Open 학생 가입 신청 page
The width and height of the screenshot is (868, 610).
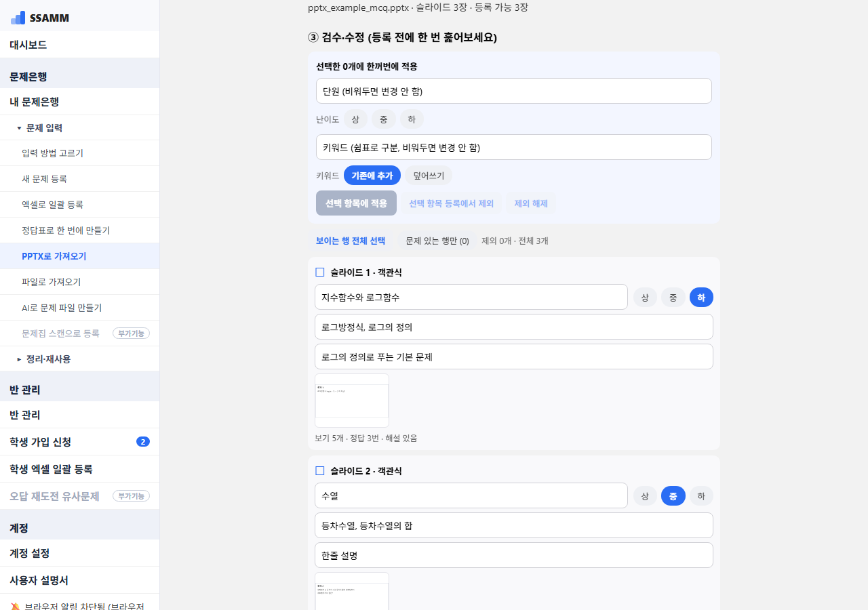point(79,442)
